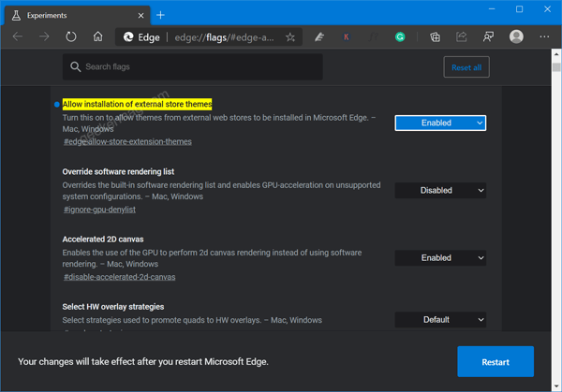
Task: Click the vertical scrollbar thumb
Action: click(556, 67)
